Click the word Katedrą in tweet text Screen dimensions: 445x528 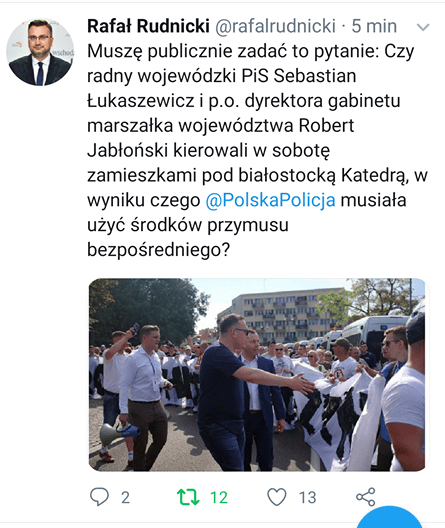[x=372, y=175]
